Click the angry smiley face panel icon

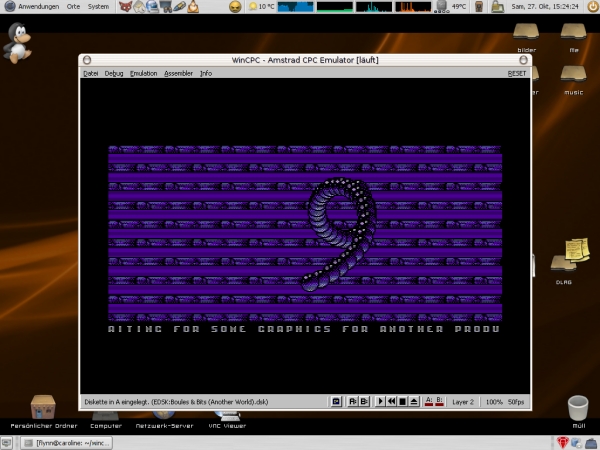click(235, 7)
